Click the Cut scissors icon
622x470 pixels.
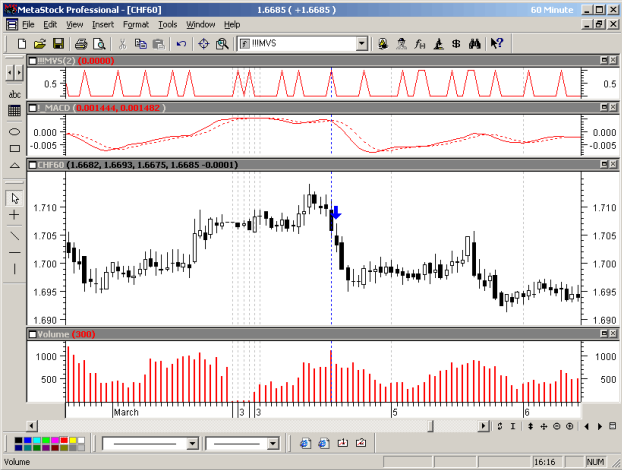point(123,44)
